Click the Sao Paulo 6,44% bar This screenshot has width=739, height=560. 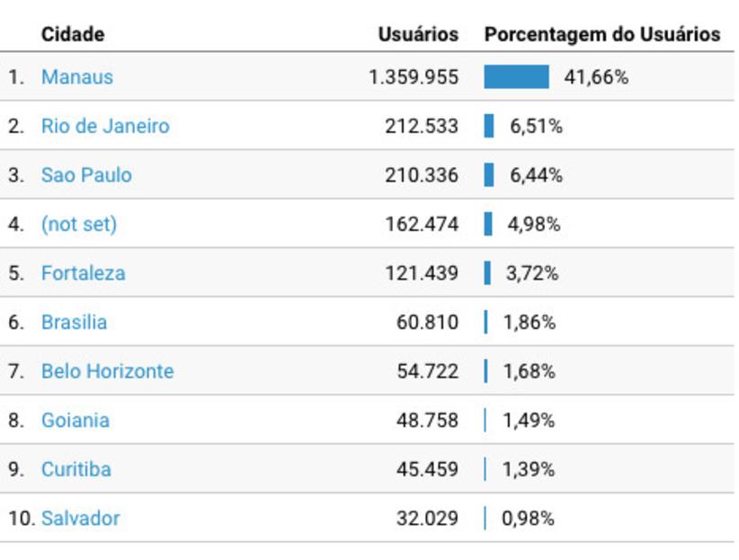[x=489, y=175]
